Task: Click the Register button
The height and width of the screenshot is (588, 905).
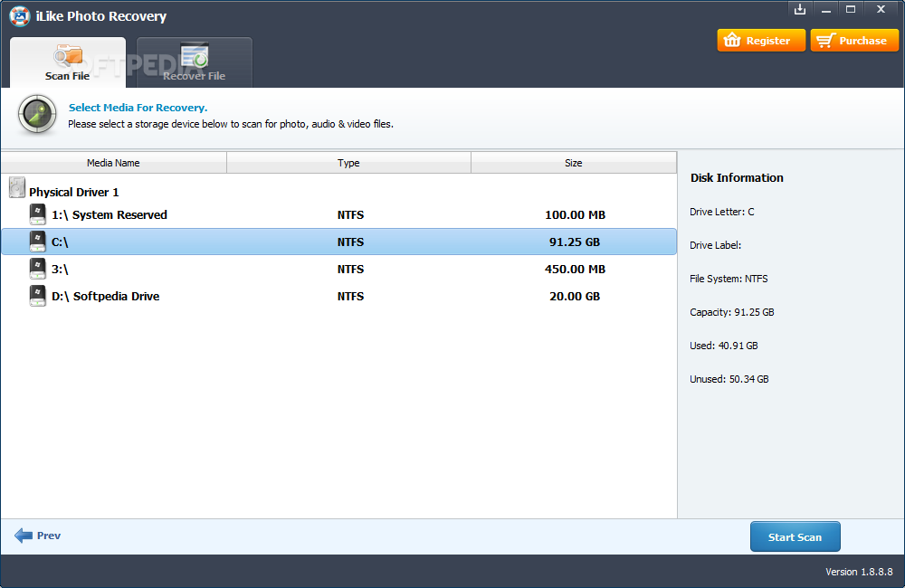Action: [761, 41]
